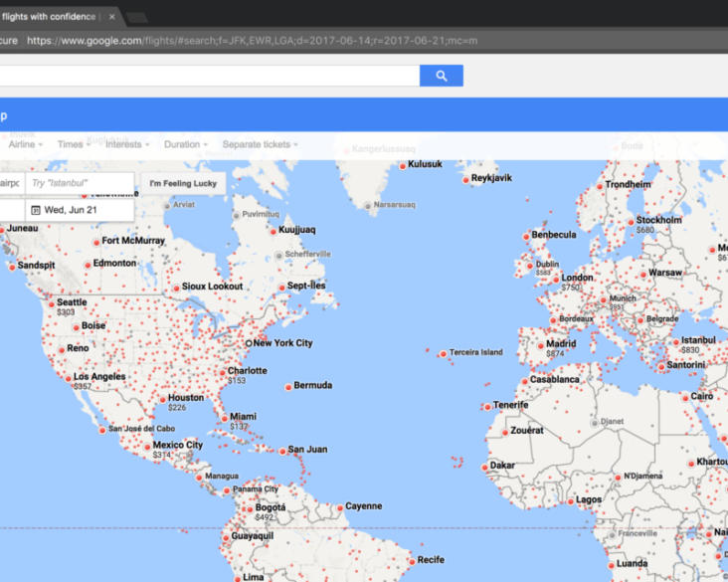
Task: Click the browser address bar URL
Action: click(x=252, y=41)
